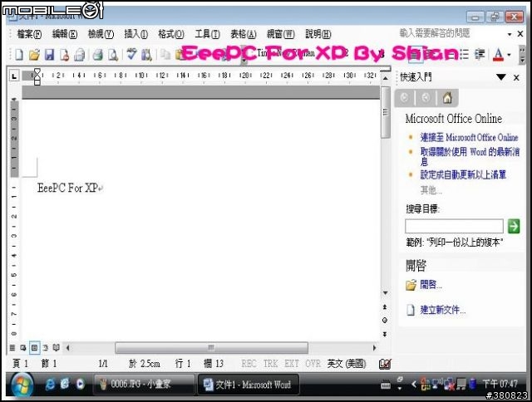Print the document using the printer icon
532x402 pixels.
point(98,54)
